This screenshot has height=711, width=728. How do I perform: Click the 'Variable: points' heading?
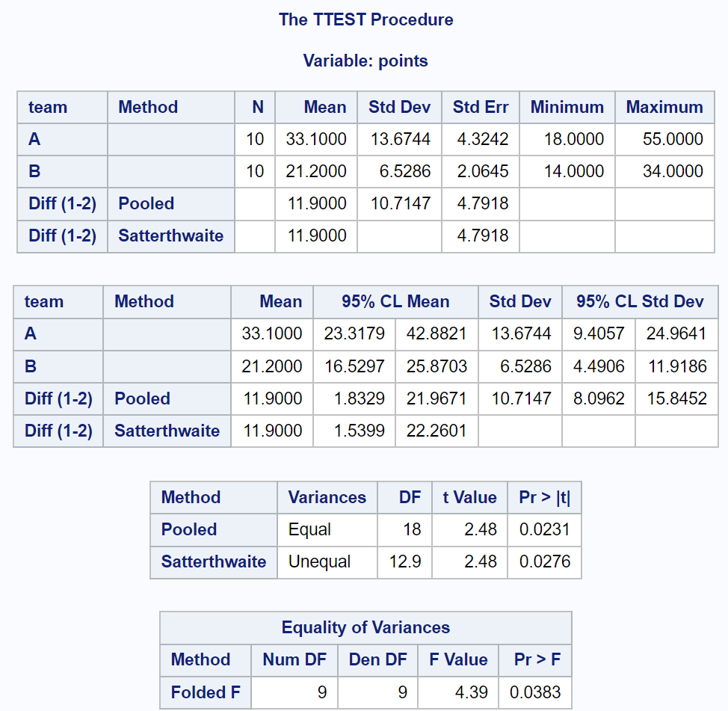pyautogui.click(x=365, y=61)
